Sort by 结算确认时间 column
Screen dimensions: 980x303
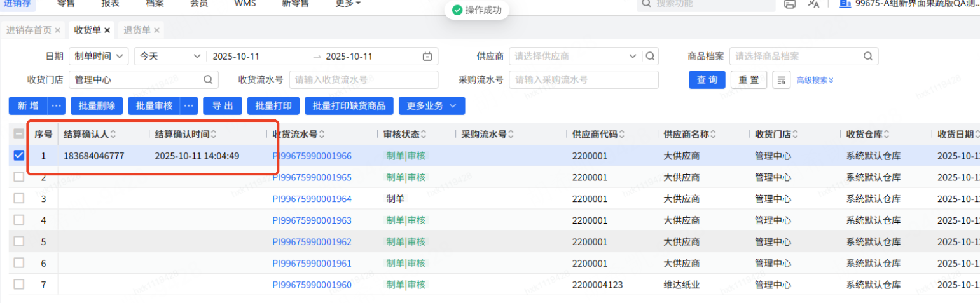(x=213, y=134)
